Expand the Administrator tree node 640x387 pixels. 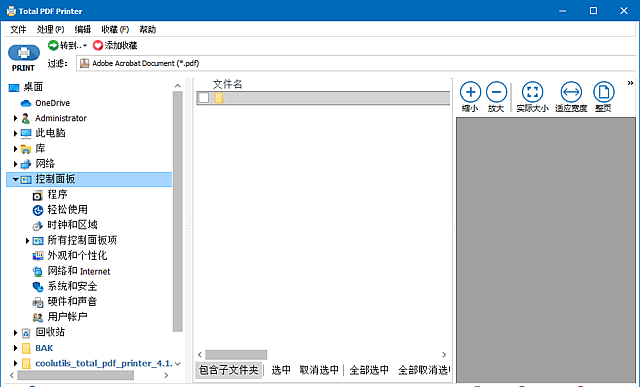tap(15, 118)
